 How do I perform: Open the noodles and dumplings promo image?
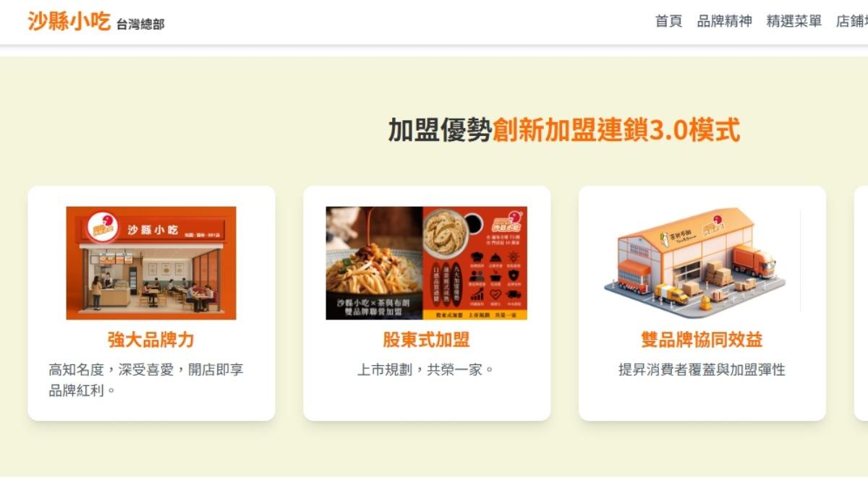[427, 263]
